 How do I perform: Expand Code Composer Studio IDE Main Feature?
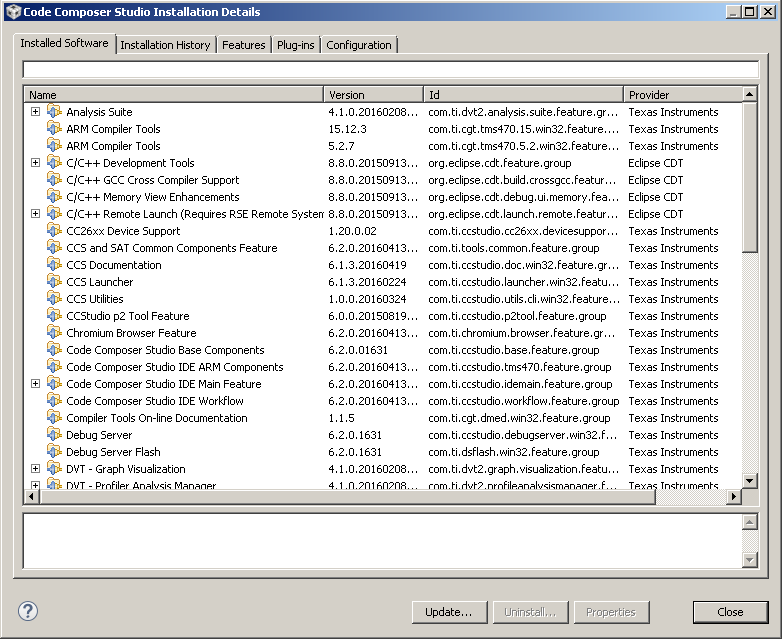pos(35,384)
